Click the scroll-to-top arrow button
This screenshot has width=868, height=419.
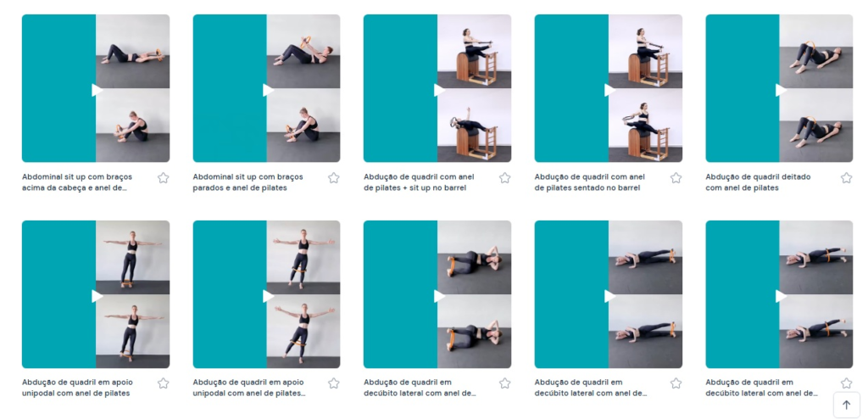pos(847,405)
